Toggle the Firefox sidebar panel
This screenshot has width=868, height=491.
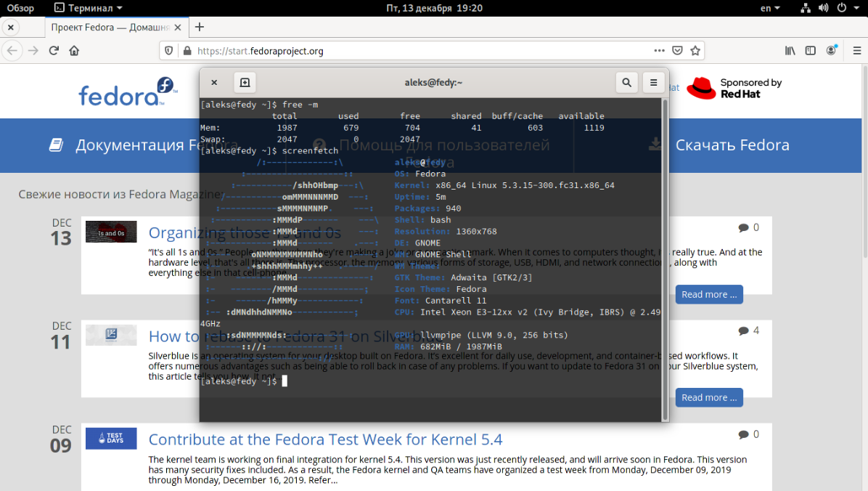tap(810, 50)
